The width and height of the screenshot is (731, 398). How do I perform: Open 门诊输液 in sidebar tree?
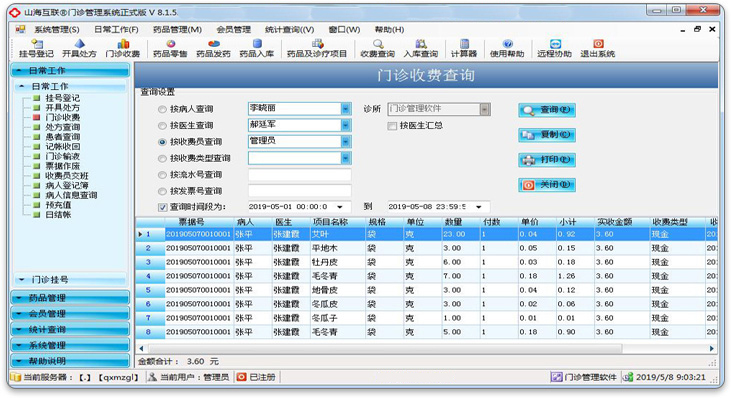(x=62, y=156)
